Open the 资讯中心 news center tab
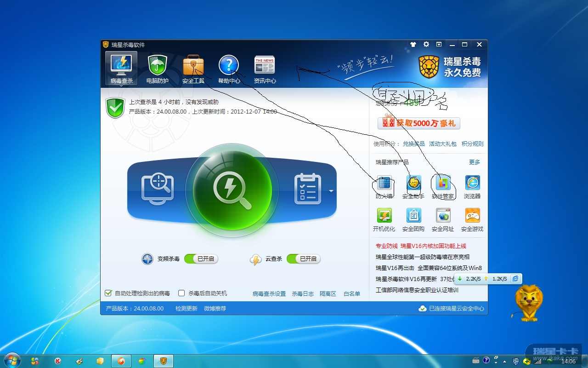The image size is (588, 368). pyautogui.click(x=265, y=69)
